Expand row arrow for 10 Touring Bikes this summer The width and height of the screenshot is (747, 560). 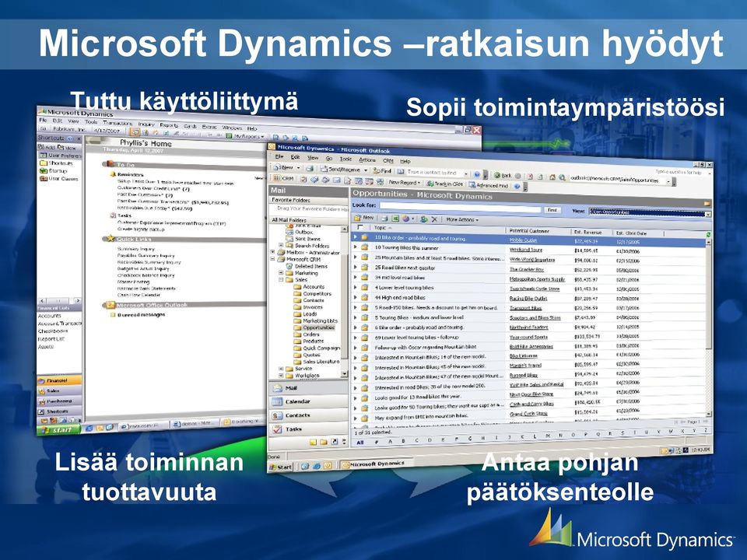355,247
